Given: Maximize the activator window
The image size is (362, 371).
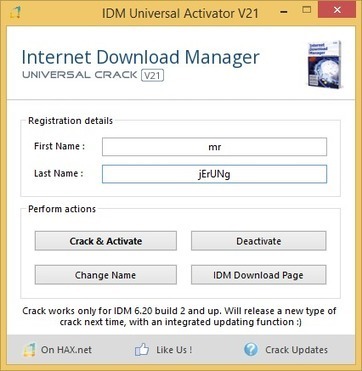Looking at the screenshot, I should (x=306, y=10).
